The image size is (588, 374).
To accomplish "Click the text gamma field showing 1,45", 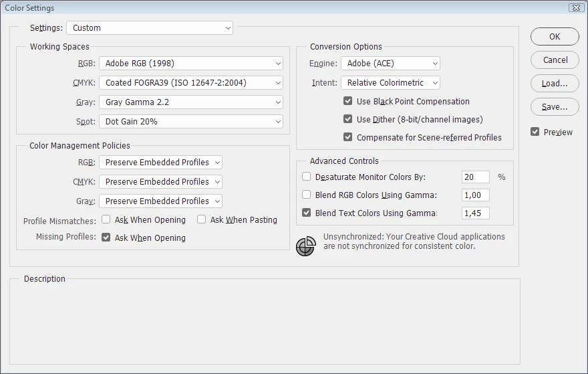I will click(x=476, y=213).
